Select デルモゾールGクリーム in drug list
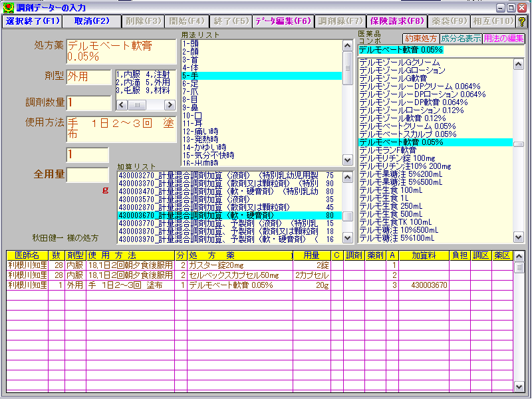Image resolution: width=532 pixels, height=399 pixels. (x=436, y=63)
